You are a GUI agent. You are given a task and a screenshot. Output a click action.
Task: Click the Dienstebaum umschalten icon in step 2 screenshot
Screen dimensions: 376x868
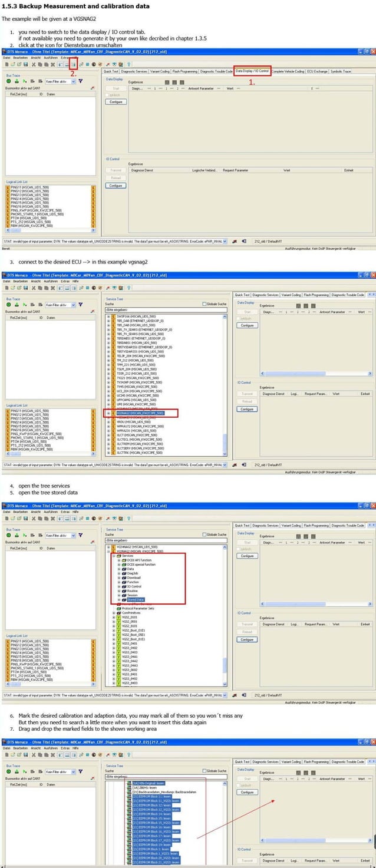73,64
